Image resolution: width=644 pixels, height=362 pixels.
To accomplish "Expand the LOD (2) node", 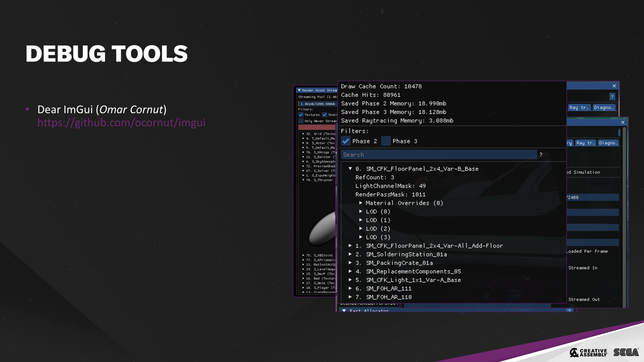I will point(361,228).
